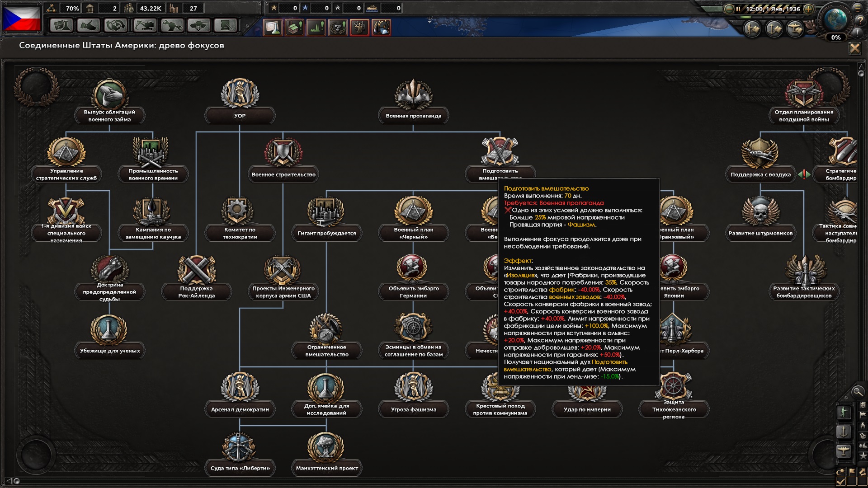Screen dimensions: 868x488
Task: Select the Убежище для ученых focus
Action: click(109, 336)
